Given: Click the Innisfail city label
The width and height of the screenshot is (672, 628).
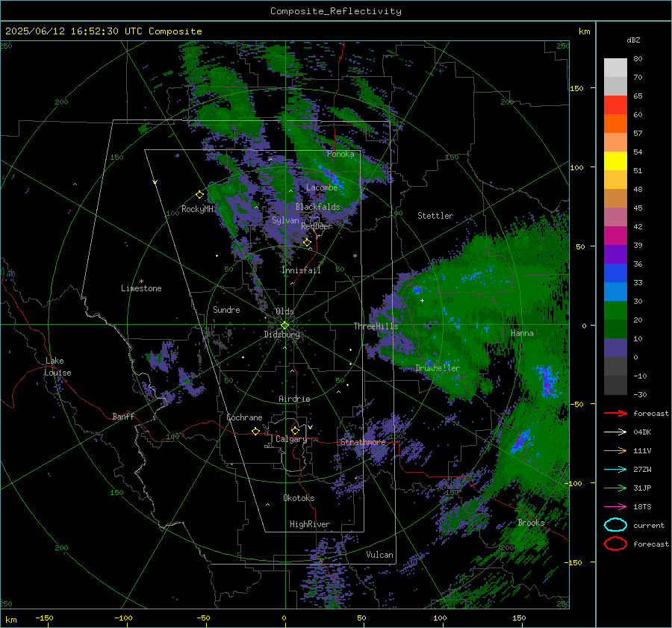Looking at the screenshot, I should [301, 270].
